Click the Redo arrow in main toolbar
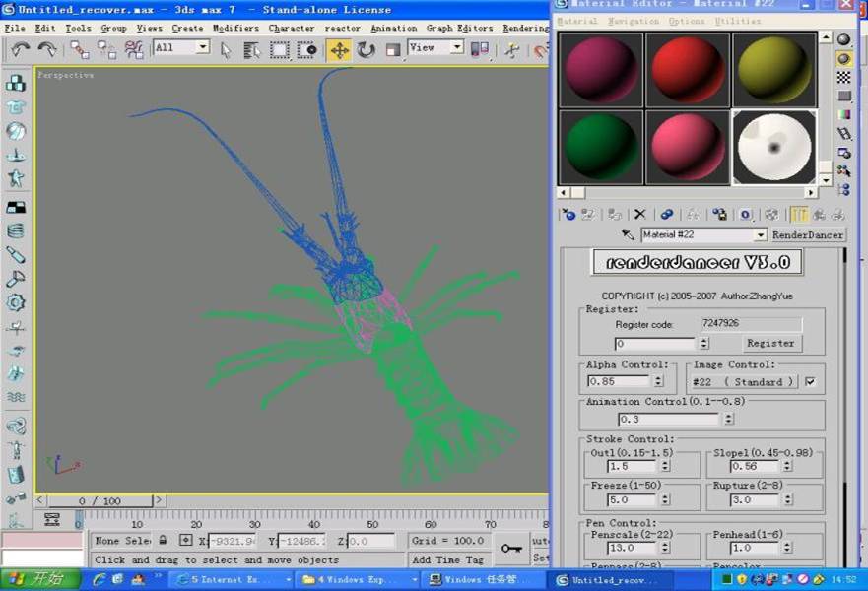The image size is (868, 591). click(x=46, y=50)
